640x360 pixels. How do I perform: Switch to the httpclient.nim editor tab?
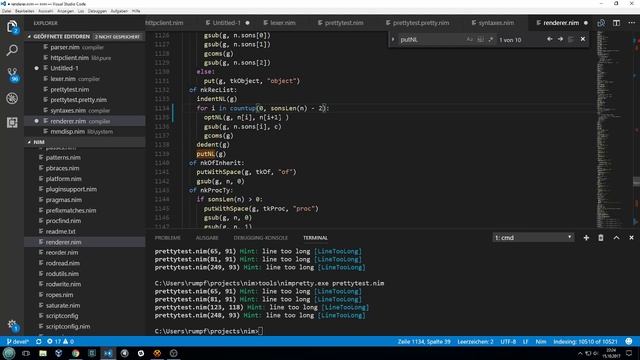coord(164,23)
